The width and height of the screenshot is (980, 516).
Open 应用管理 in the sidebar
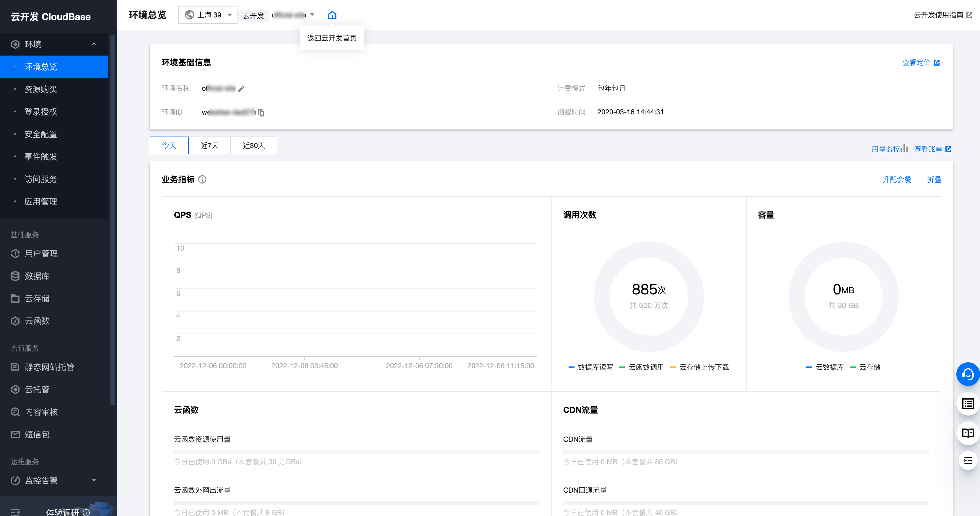(x=54, y=201)
